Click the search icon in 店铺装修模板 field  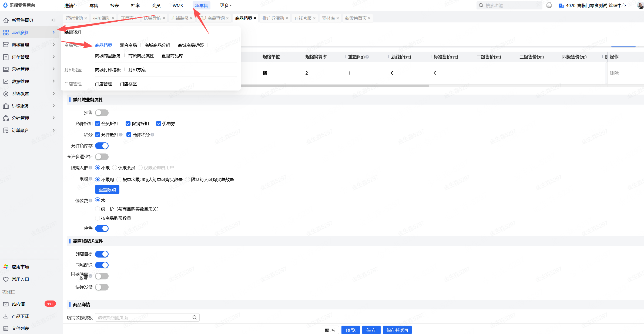194,317
